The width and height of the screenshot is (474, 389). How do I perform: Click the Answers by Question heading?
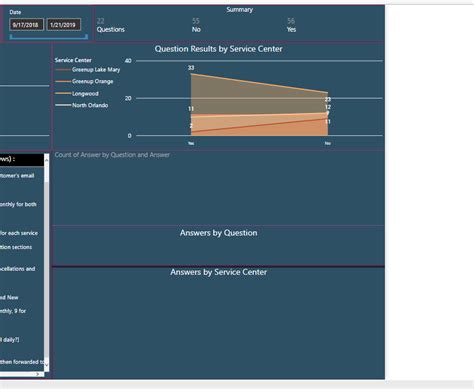[219, 233]
